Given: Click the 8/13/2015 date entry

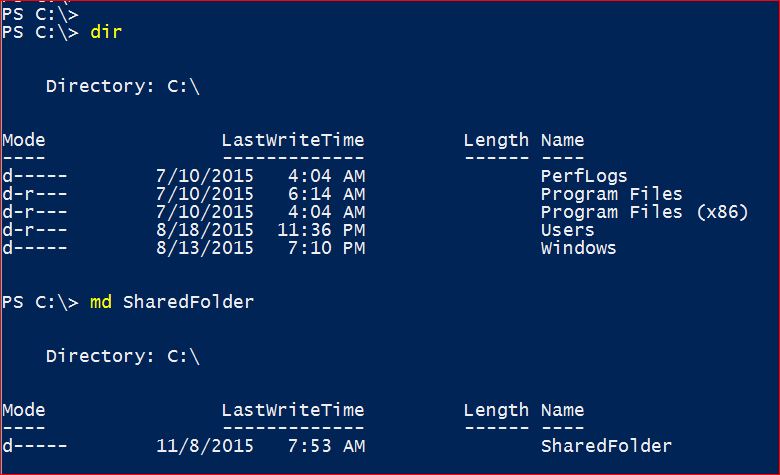Looking at the screenshot, I should tap(205, 248).
